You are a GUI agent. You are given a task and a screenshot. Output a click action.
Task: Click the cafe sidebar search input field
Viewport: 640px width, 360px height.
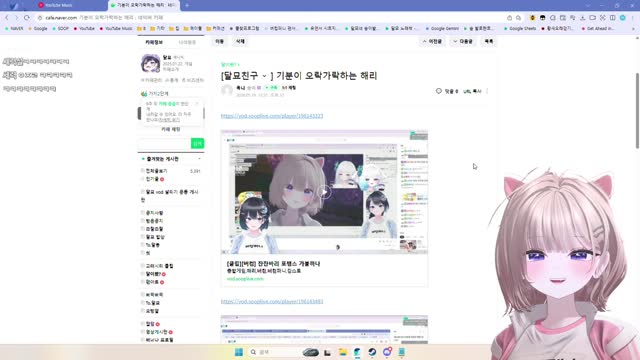pyautogui.click(x=164, y=143)
